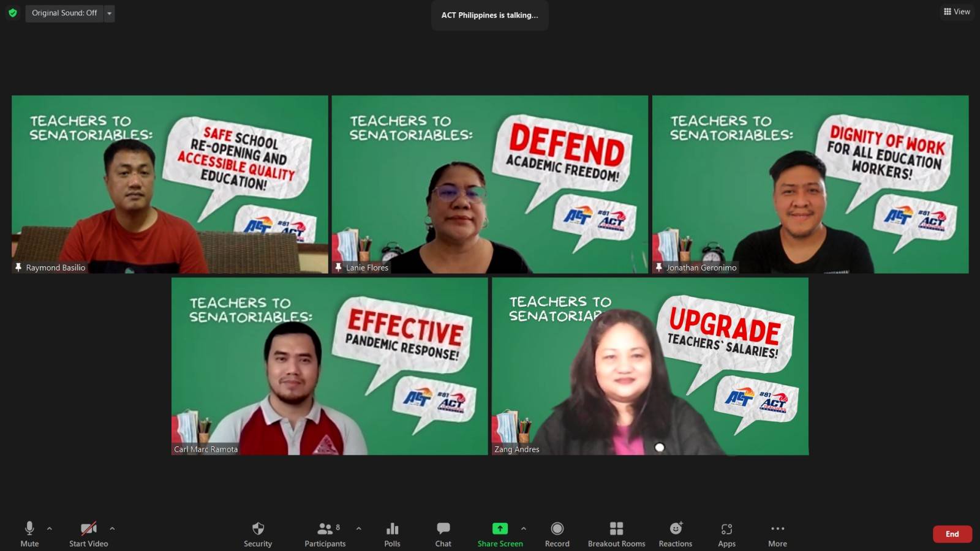The width and height of the screenshot is (980, 551).
Task: Open the Apps icon
Action: [x=726, y=534]
